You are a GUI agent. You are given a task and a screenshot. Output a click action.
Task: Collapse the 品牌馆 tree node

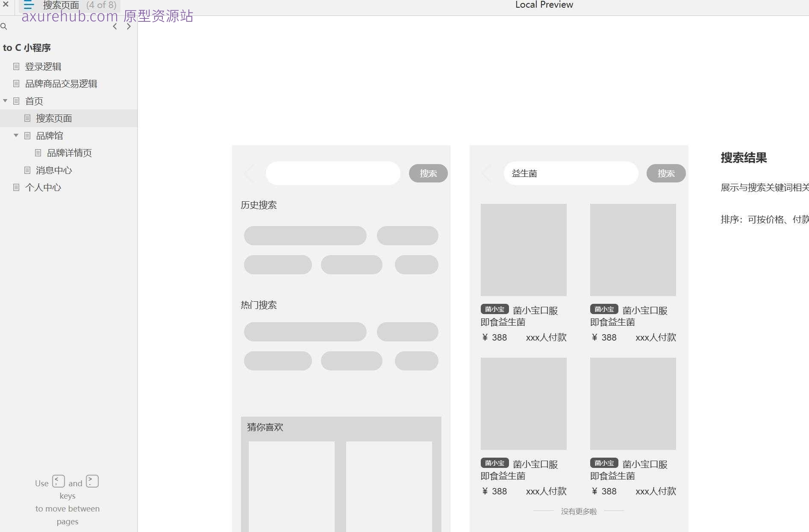[16, 135]
